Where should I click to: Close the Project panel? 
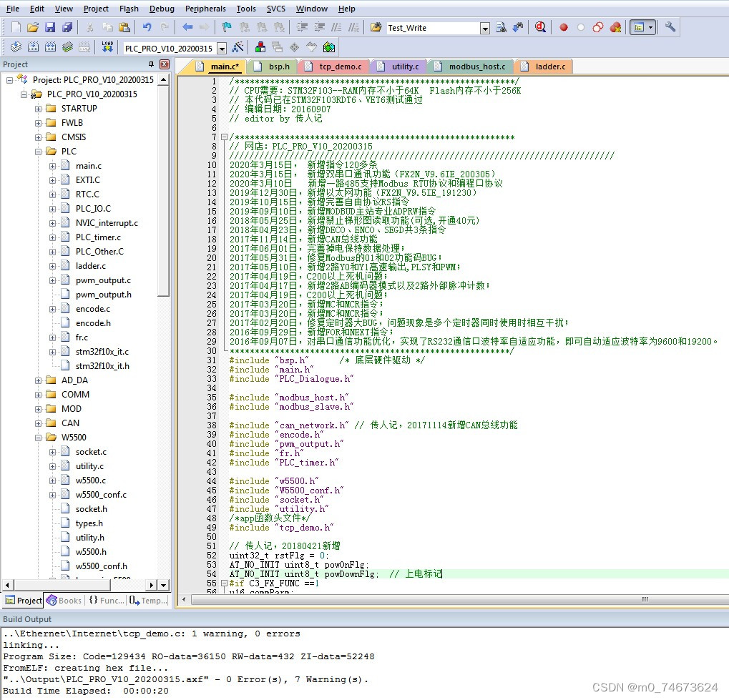pyautogui.click(x=164, y=64)
